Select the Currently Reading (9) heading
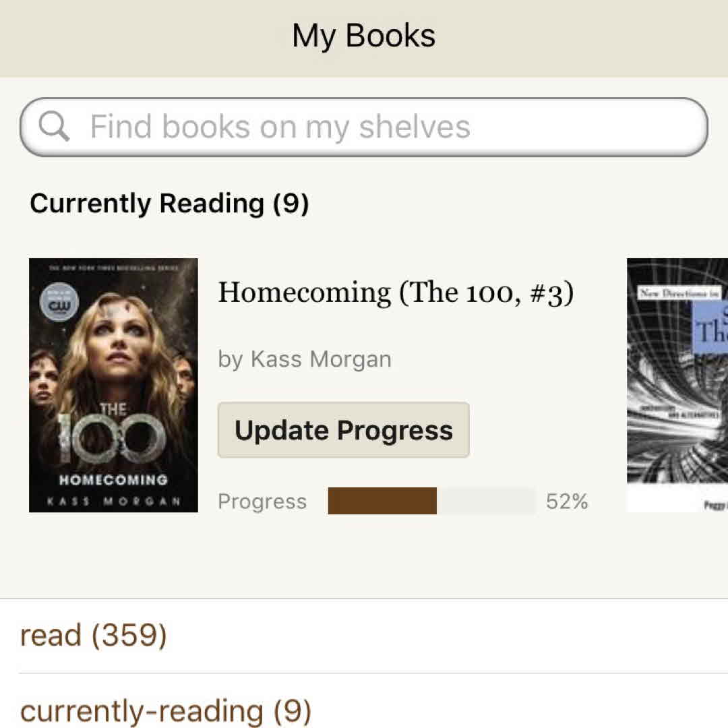 [x=169, y=203]
